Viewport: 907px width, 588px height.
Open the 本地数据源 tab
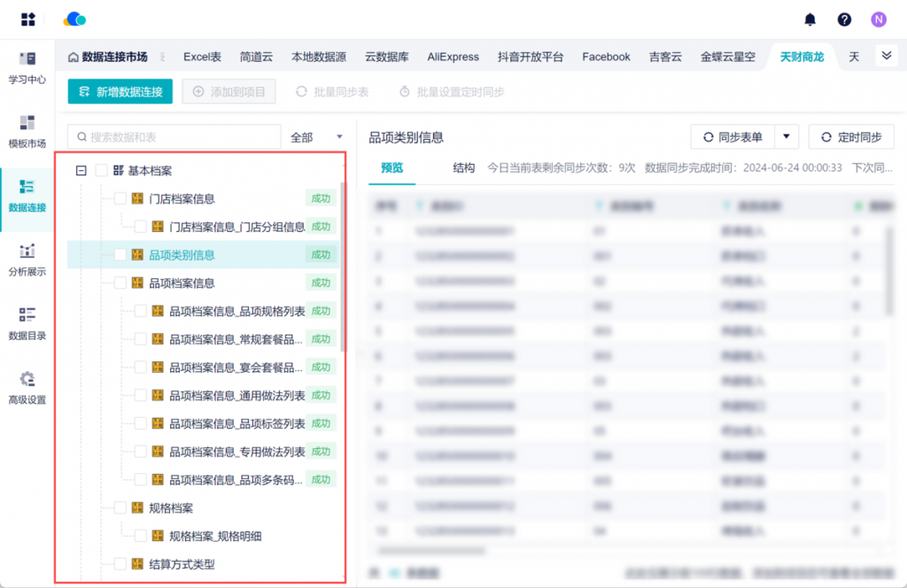click(x=319, y=57)
